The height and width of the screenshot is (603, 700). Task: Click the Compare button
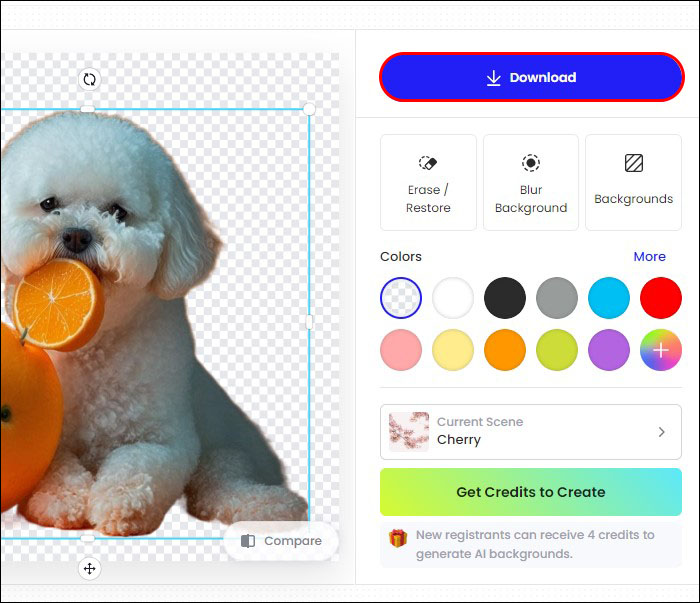point(282,541)
